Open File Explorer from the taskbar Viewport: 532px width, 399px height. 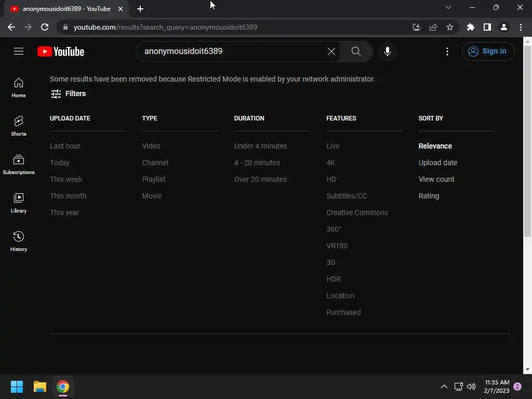point(40,387)
